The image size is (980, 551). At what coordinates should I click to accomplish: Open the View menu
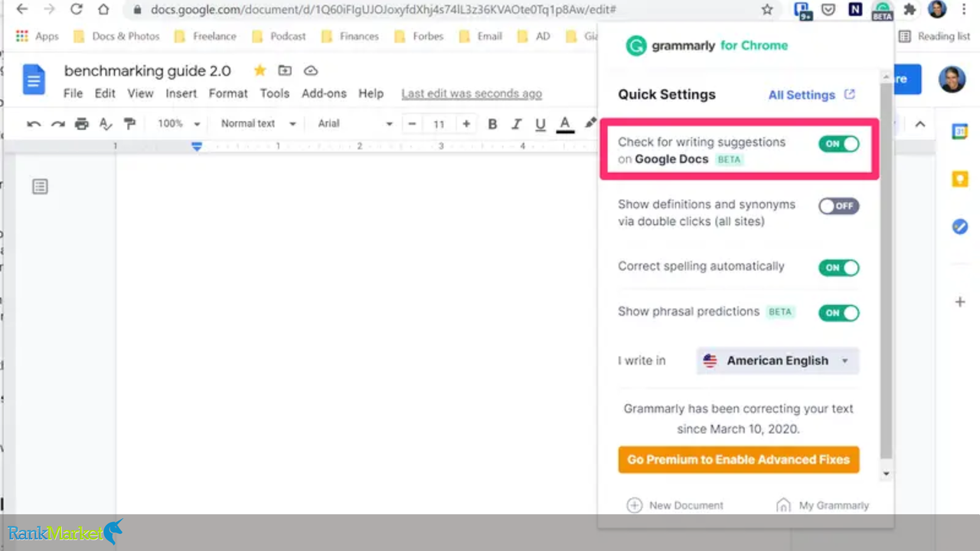click(x=140, y=93)
